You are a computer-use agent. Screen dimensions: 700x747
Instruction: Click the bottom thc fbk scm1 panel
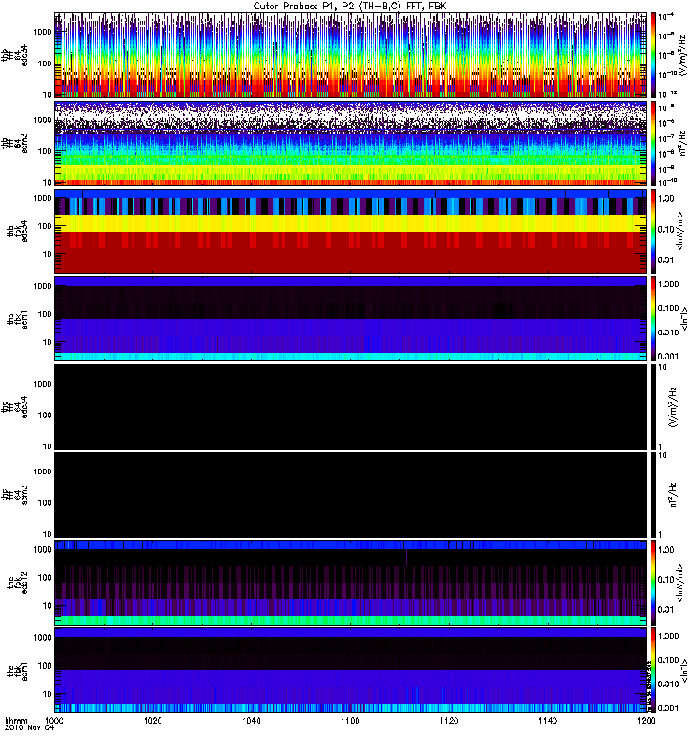coord(351,670)
